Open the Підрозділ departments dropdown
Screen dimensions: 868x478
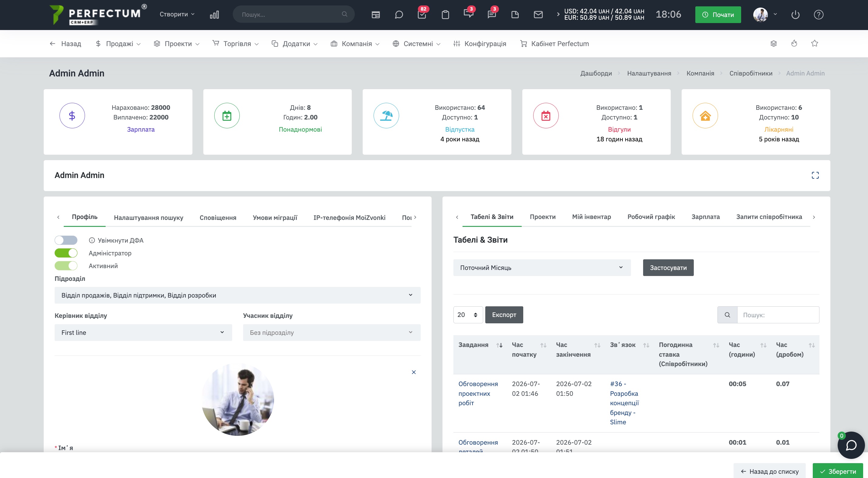[237, 295]
